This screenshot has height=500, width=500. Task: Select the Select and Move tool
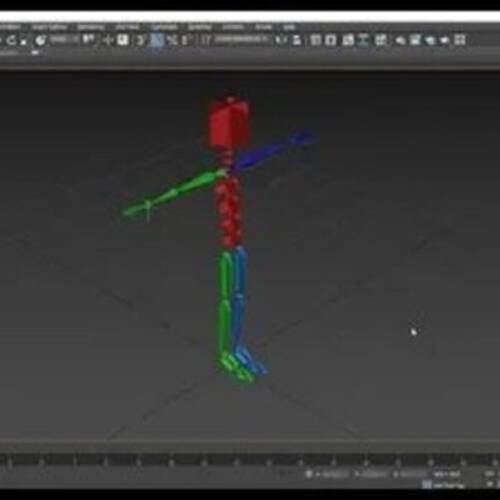coord(108,40)
